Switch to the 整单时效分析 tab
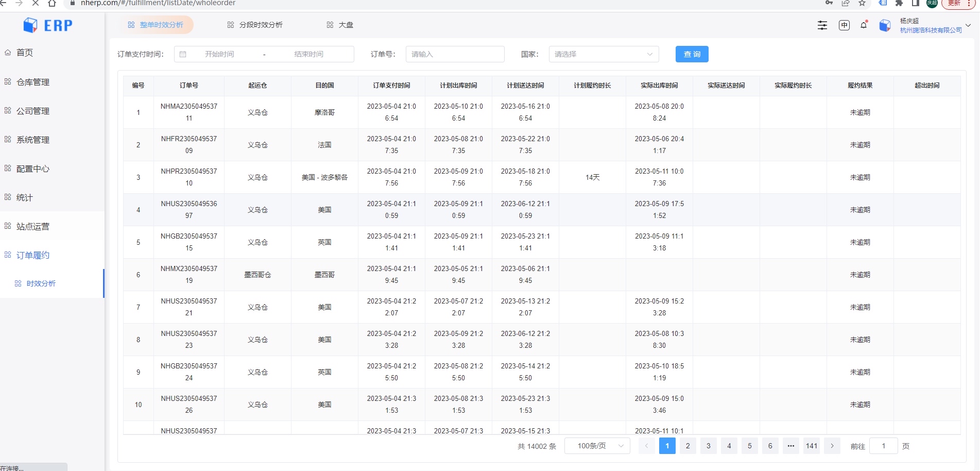Screen dimensions: 980x471 point(156,25)
